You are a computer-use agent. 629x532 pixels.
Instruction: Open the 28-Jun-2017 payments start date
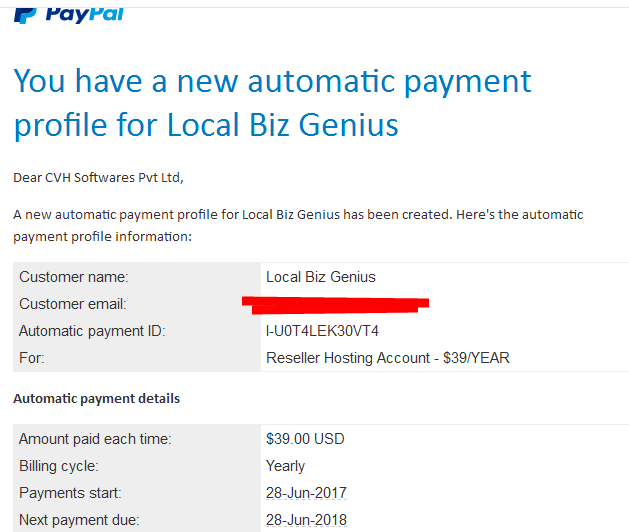(306, 493)
